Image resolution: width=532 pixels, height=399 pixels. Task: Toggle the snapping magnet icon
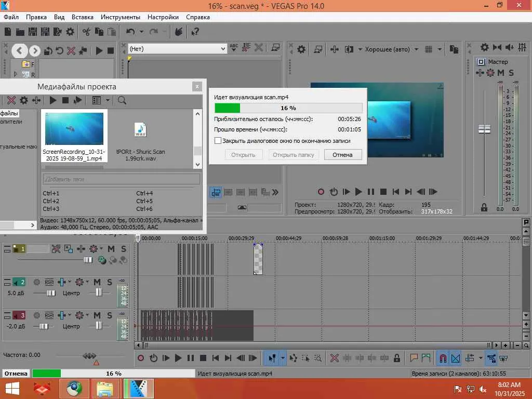pyautogui.click(x=443, y=358)
